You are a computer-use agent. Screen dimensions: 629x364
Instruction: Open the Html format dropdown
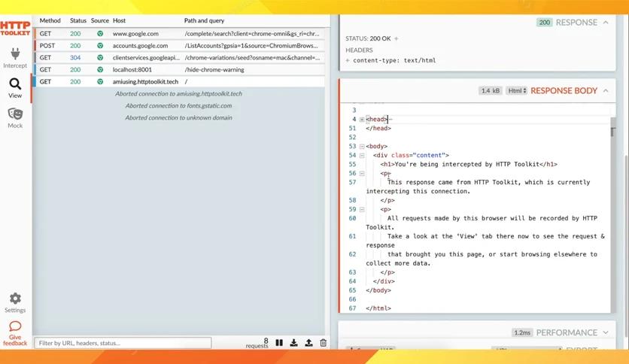pyautogui.click(x=516, y=91)
